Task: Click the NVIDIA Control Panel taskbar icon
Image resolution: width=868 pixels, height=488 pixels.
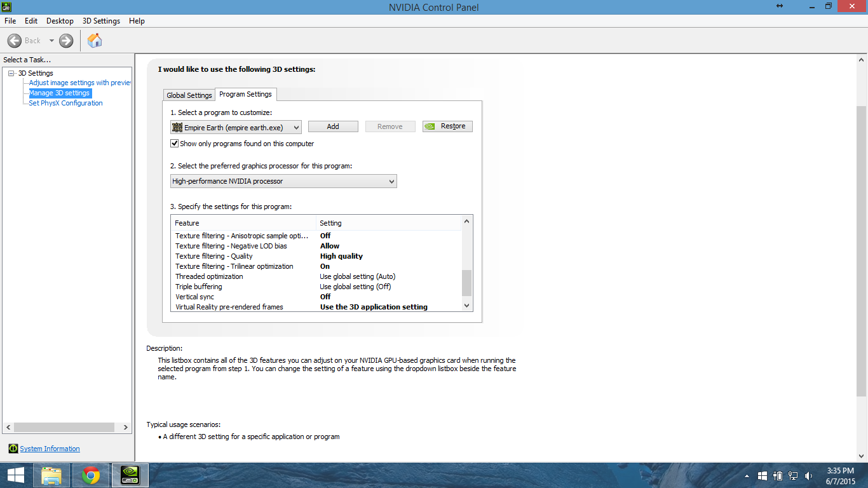Action: 130,475
